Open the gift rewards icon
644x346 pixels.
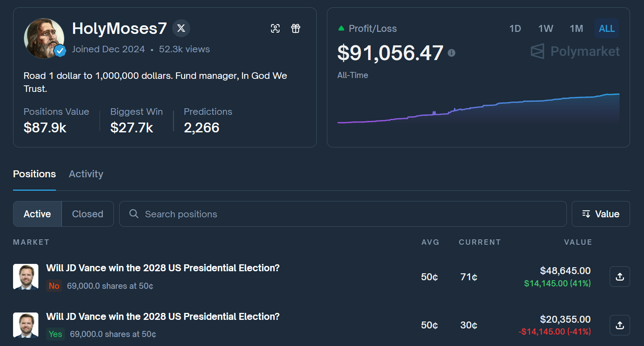click(295, 28)
